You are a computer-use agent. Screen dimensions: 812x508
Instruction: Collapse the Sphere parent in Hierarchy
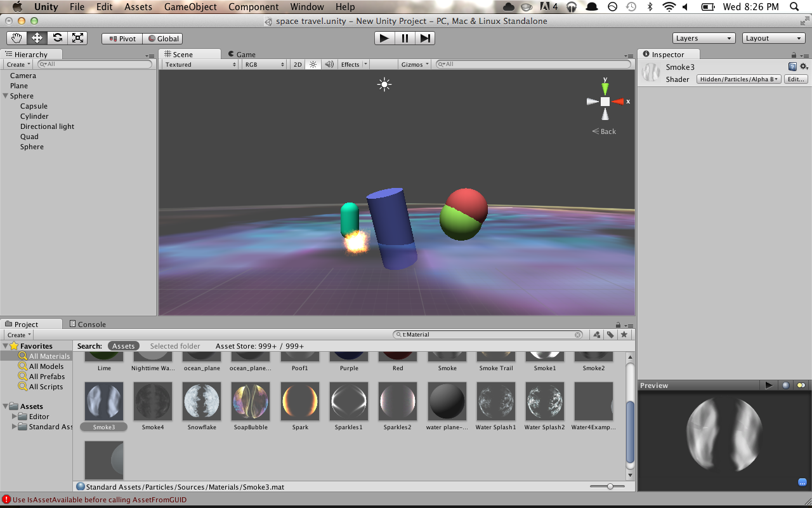click(5, 96)
